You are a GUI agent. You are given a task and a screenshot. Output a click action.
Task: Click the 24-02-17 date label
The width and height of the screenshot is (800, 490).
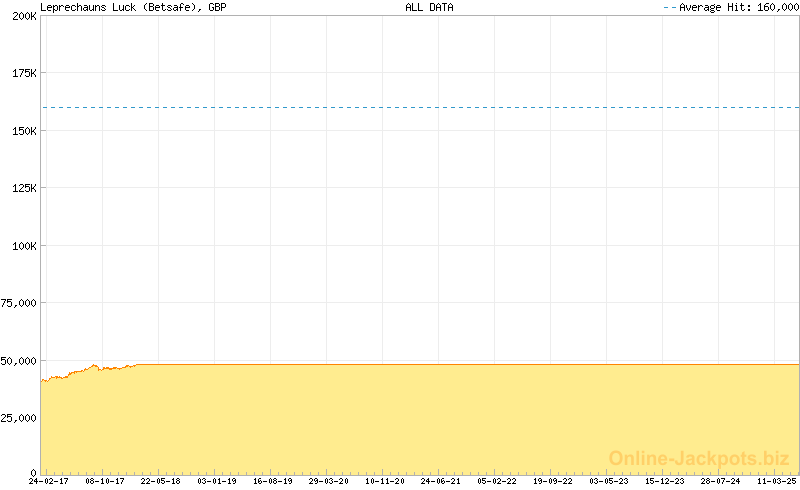point(48,481)
